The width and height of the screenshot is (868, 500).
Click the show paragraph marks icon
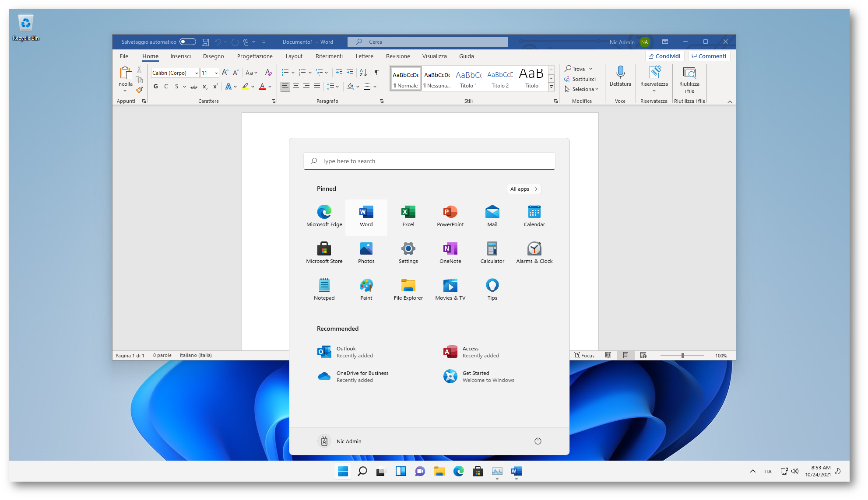376,73
